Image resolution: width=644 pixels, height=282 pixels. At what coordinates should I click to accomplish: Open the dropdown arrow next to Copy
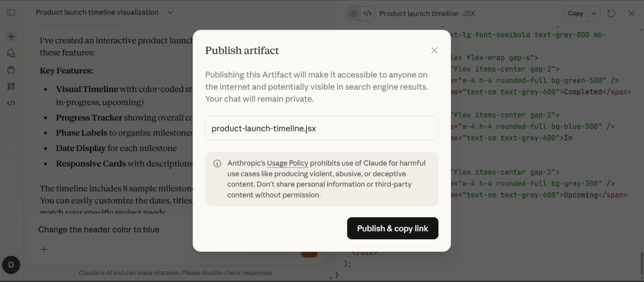click(x=593, y=13)
